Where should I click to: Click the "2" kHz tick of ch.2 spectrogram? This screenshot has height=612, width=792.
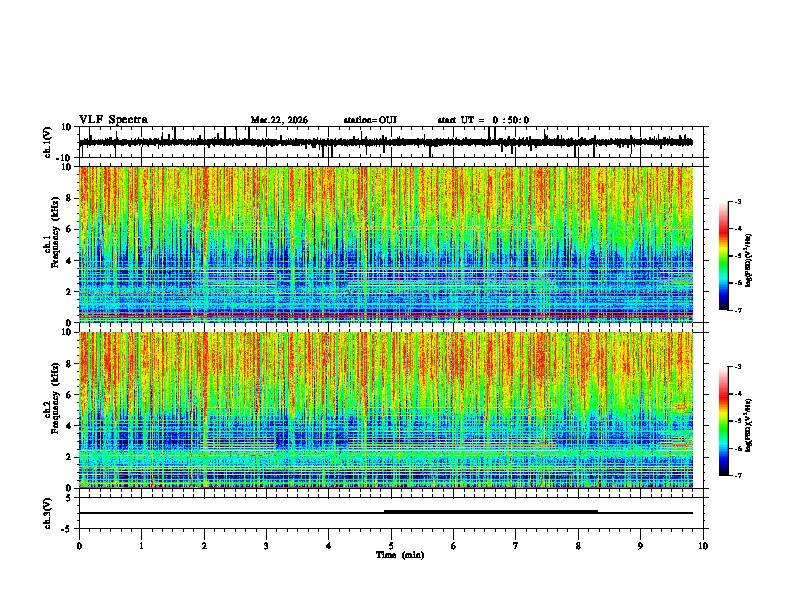coord(69,457)
